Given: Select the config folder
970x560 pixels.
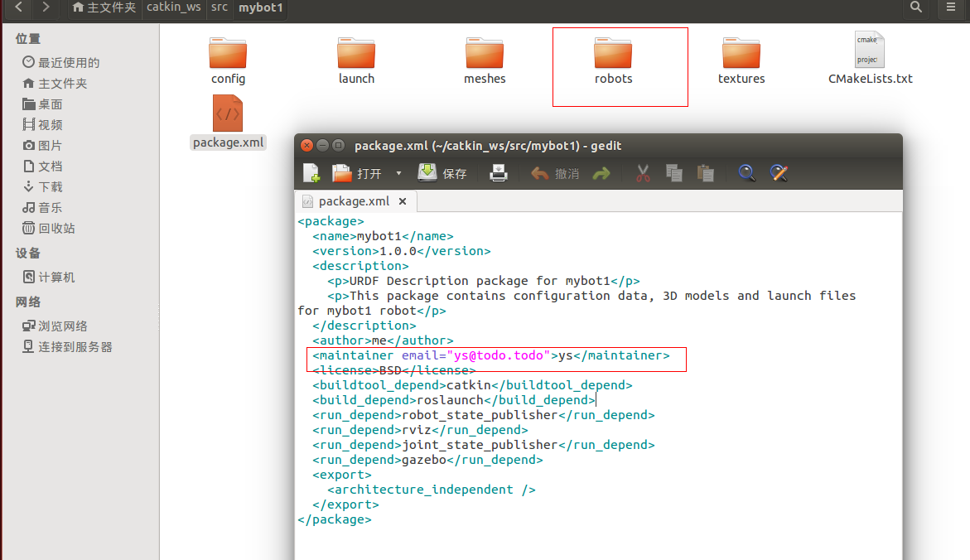Looking at the screenshot, I should click(x=228, y=60).
